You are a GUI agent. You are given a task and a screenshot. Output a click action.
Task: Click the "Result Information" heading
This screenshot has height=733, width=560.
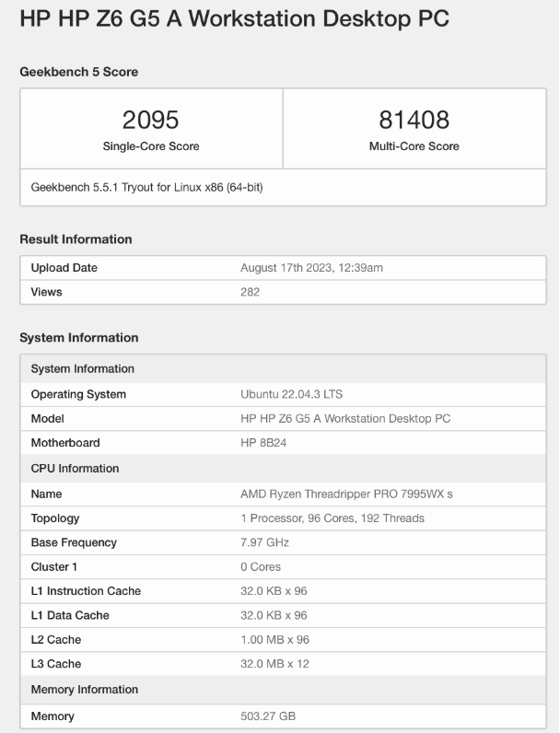tap(76, 239)
